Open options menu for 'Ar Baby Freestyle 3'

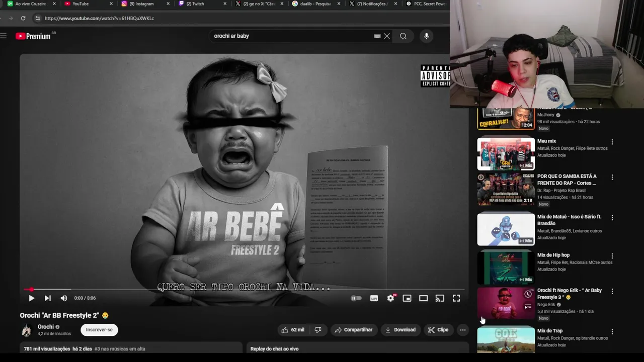point(612,291)
